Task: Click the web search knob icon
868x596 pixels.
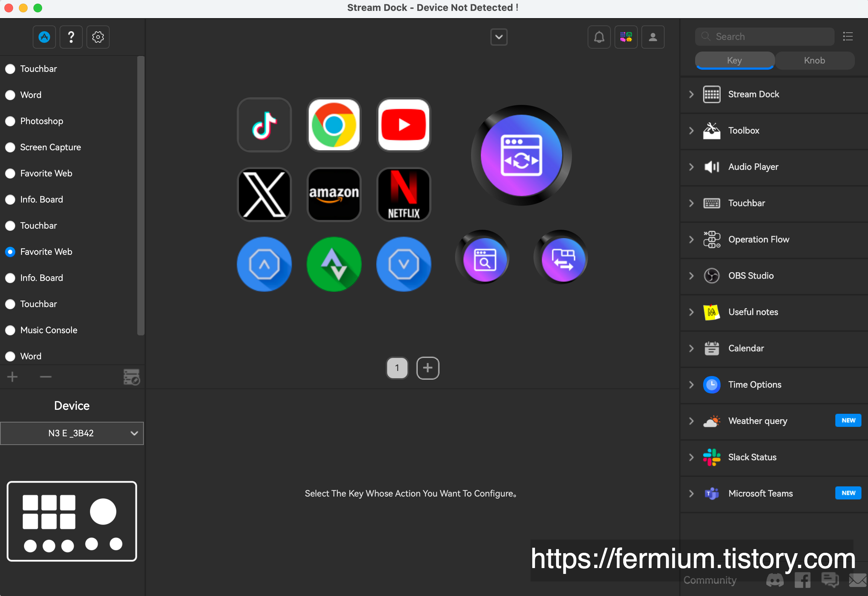Action: point(484,258)
